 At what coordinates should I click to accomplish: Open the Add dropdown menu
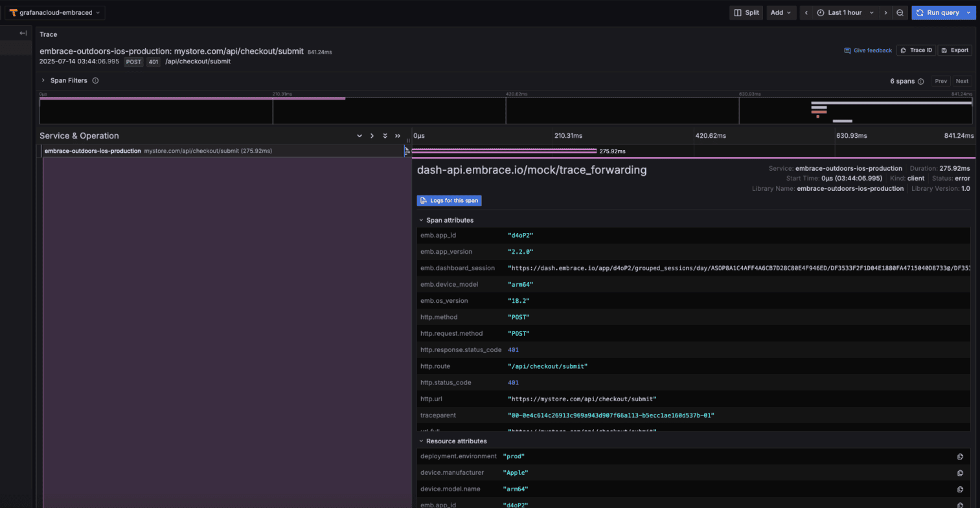pos(781,12)
